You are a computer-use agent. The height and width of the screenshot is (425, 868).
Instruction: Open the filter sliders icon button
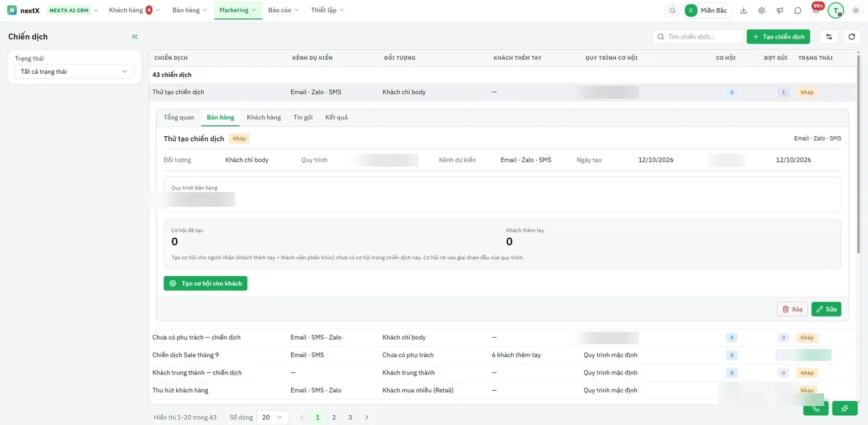[829, 37]
